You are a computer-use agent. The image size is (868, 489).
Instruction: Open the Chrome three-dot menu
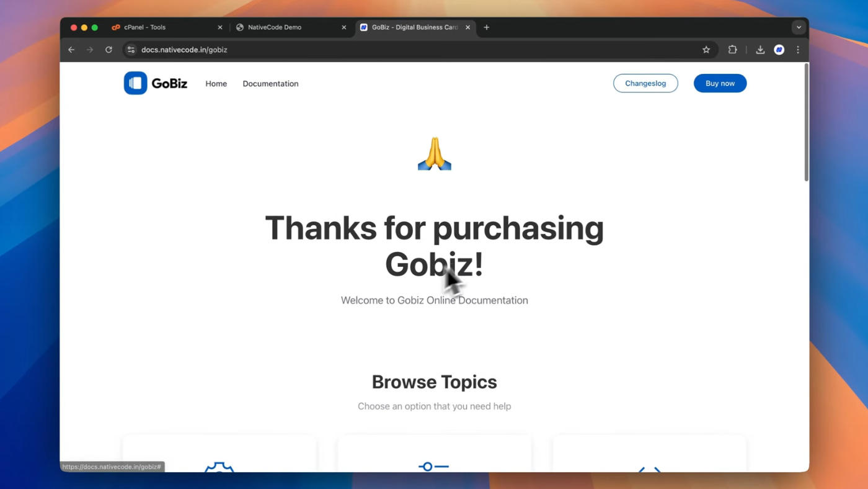click(x=798, y=50)
